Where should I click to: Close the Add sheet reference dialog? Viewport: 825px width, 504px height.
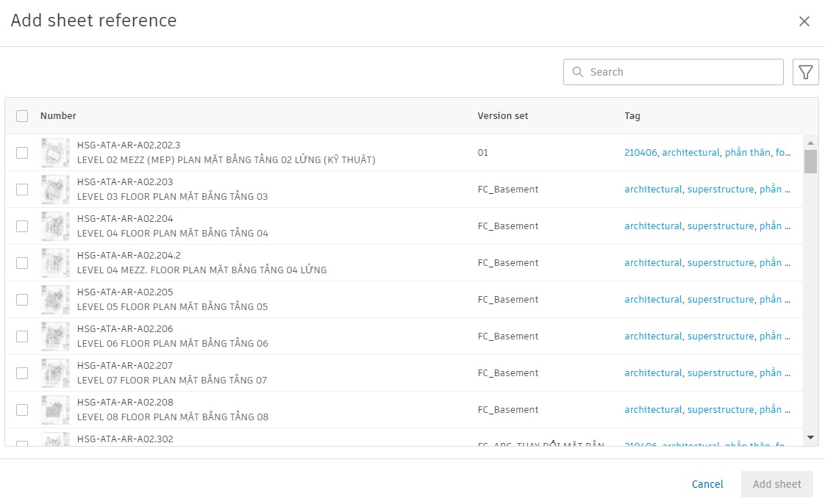tap(804, 21)
